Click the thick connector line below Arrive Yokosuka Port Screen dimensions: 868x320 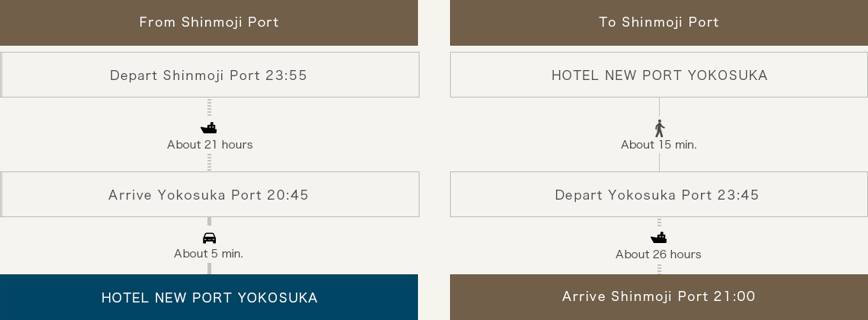(209, 222)
